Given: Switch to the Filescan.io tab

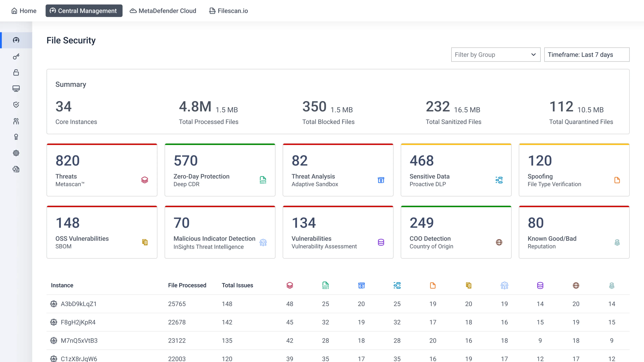Looking at the screenshot, I should [x=229, y=11].
